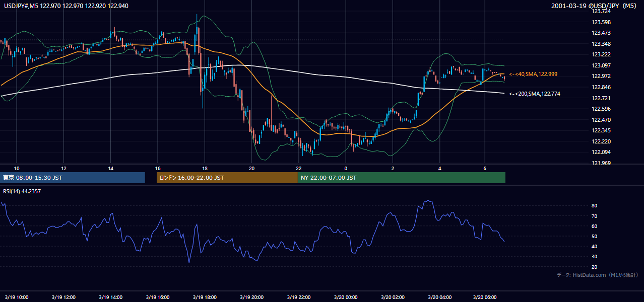This screenshot has width=644, height=302.
Task: Click the 3/19 22:00 date label
Action: pyautogui.click(x=298, y=297)
